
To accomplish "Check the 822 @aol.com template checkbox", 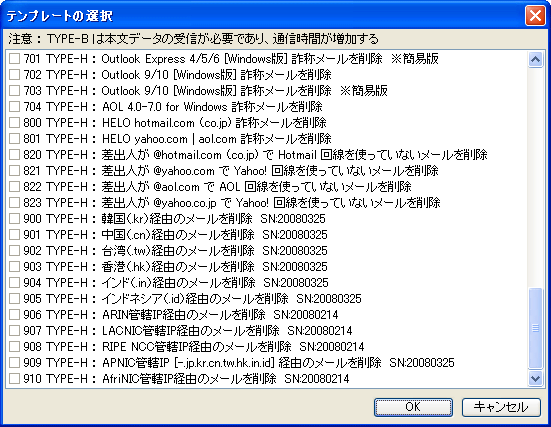I will 14,187.
